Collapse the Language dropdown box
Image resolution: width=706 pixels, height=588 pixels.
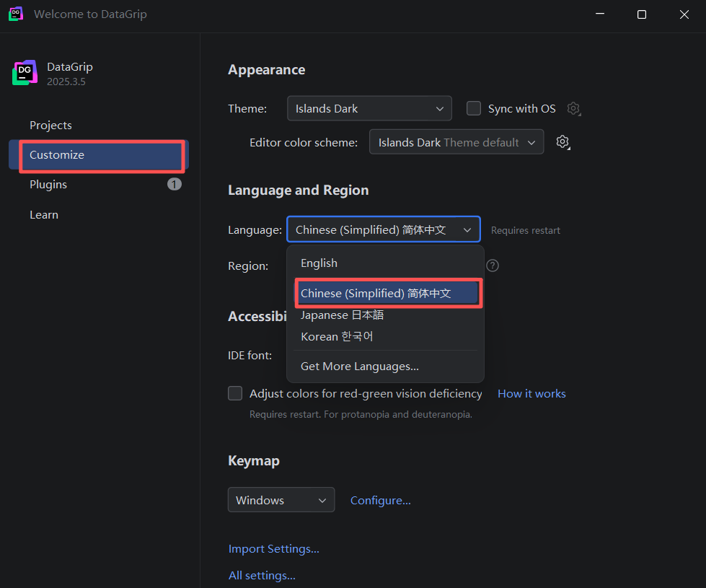click(x=383, y=229)
